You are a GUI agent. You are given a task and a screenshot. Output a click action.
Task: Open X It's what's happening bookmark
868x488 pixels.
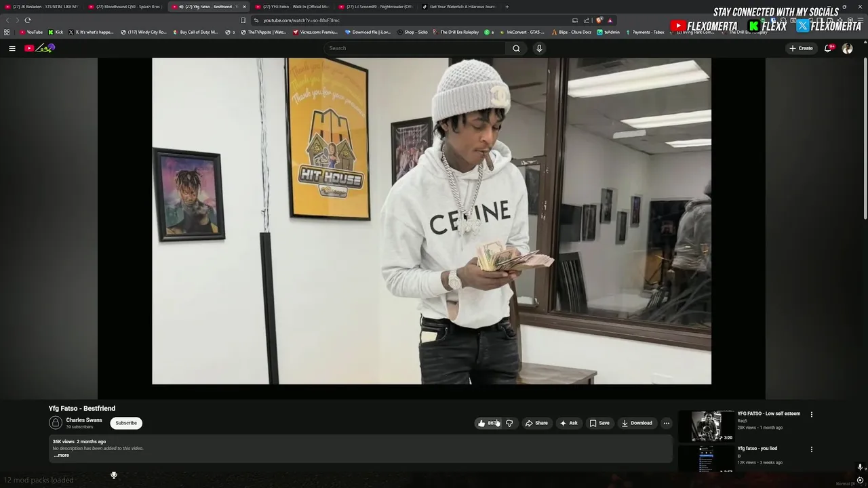point(92,32)
